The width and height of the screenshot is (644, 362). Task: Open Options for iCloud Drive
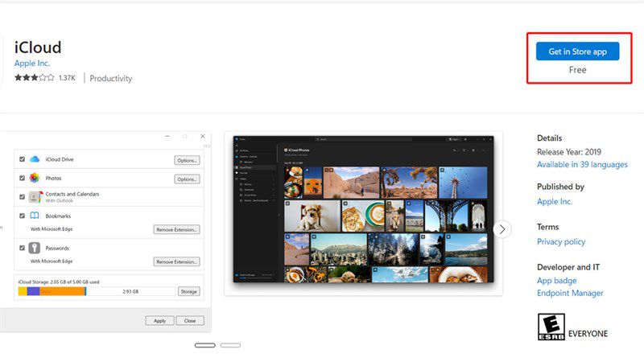pyautogui.click(x=188, y=160)
